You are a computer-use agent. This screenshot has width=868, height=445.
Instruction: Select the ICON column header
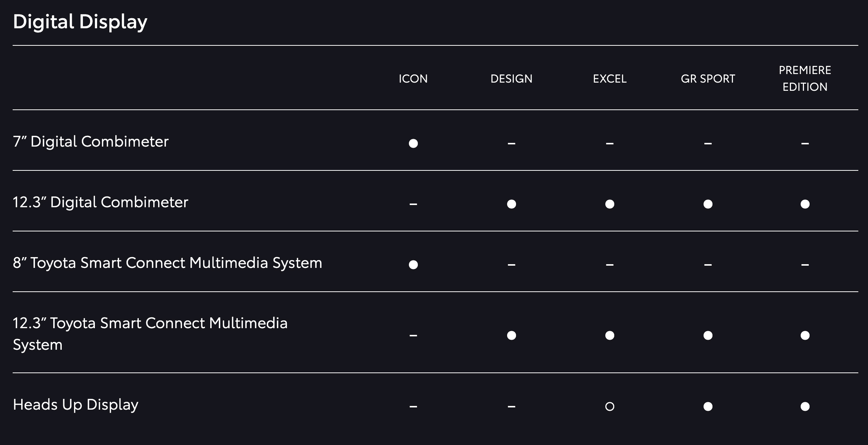click(413, 79)
